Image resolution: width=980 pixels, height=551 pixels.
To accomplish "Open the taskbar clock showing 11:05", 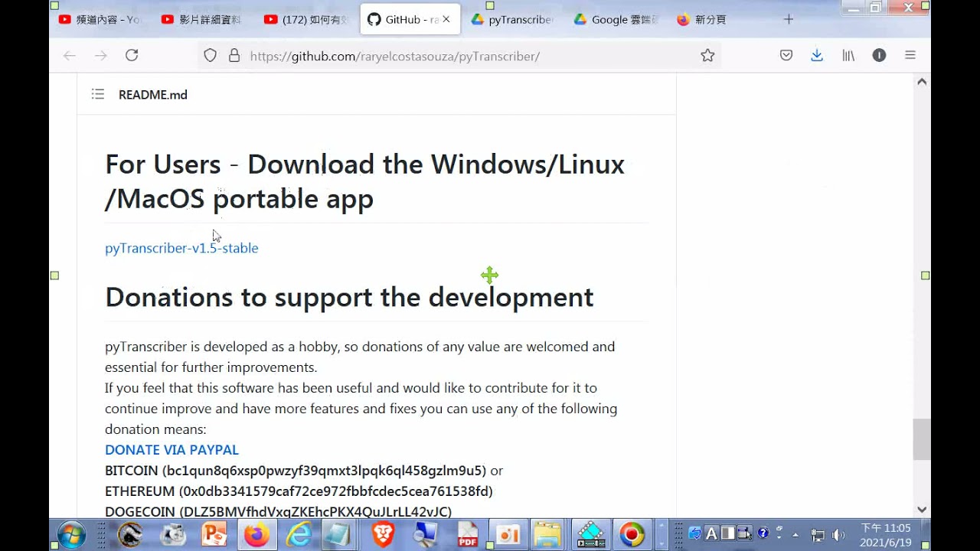I will coord(885,535).
